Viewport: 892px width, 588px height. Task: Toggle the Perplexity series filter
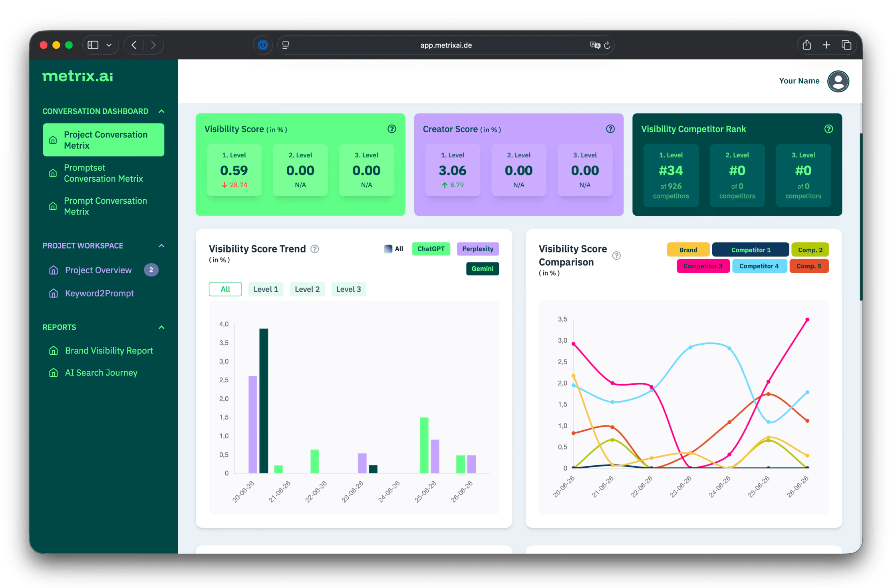tap(478, 249)
